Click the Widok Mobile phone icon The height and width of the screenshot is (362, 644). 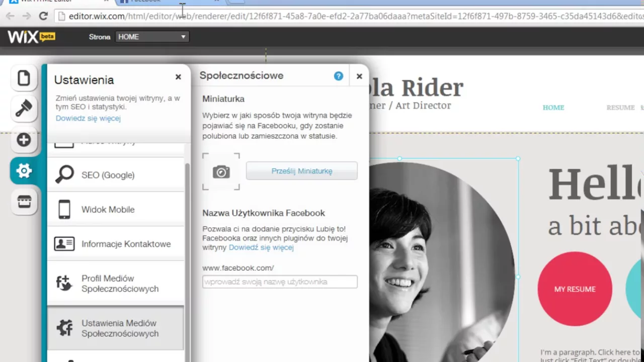64,209
